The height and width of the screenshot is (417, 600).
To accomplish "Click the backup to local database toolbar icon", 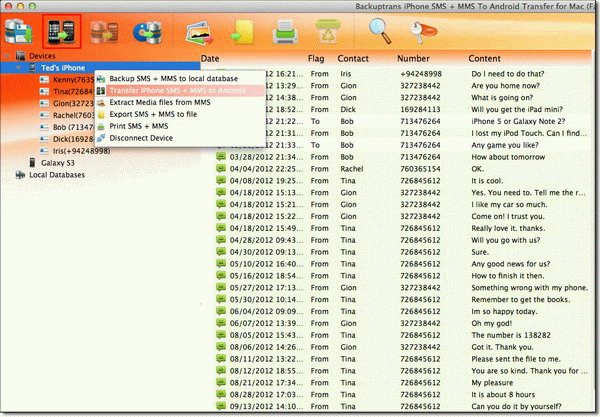I will (x=18, y=32).
